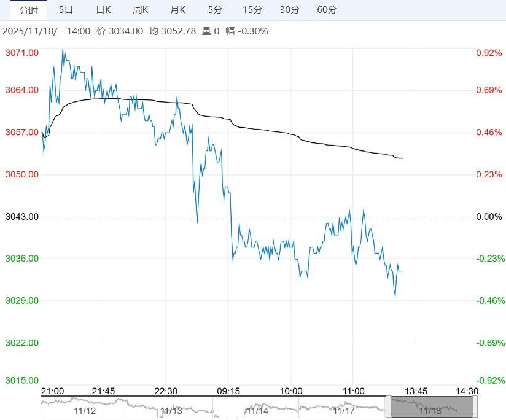Screen dimensions: 506x420
Task: Jump to 11/13 in the timeline navigator
Action: 170,410
